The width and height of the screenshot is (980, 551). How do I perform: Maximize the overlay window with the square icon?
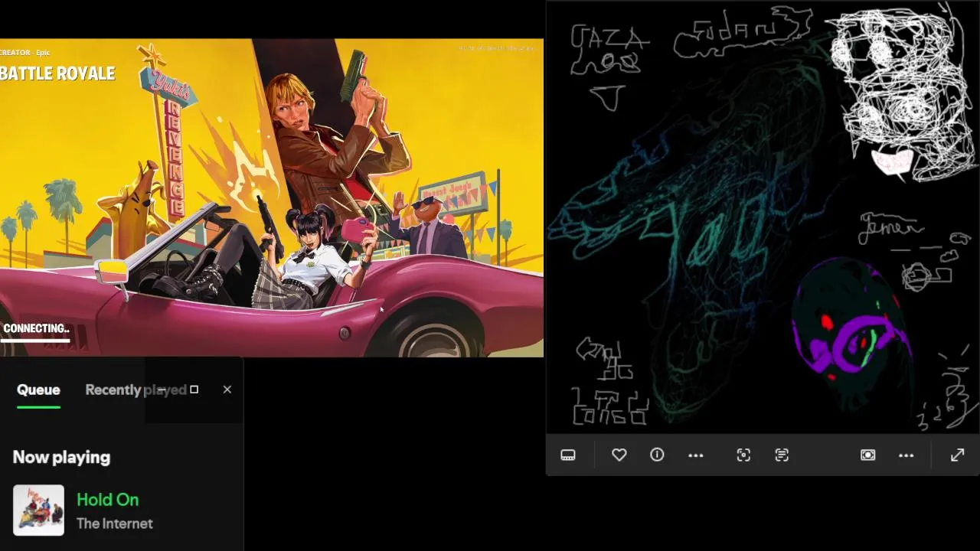[x=194, y=390]
